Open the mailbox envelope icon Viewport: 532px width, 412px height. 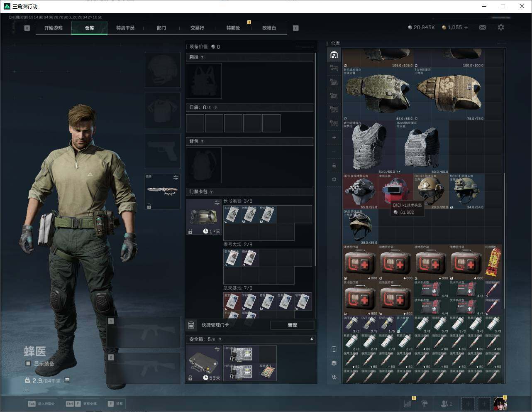tap(483, 27)
